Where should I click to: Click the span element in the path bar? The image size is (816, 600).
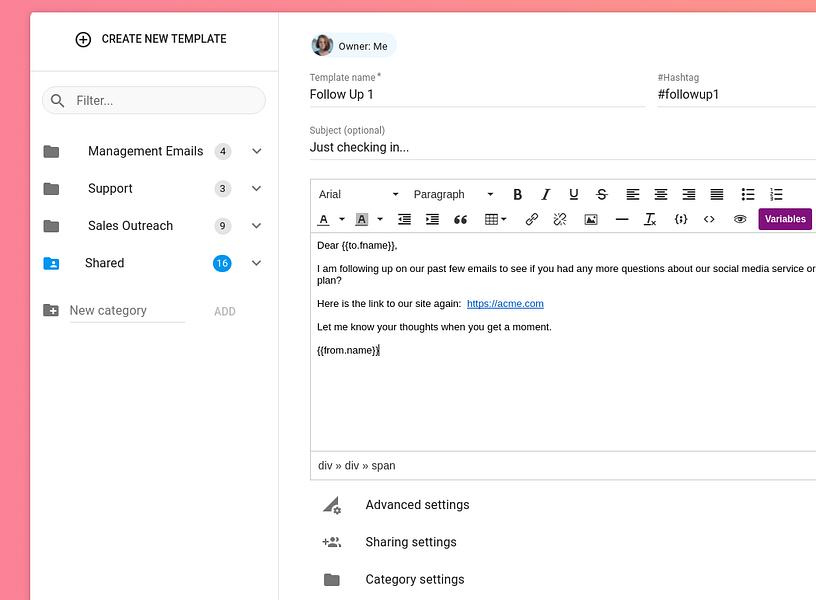pos(383,466)
